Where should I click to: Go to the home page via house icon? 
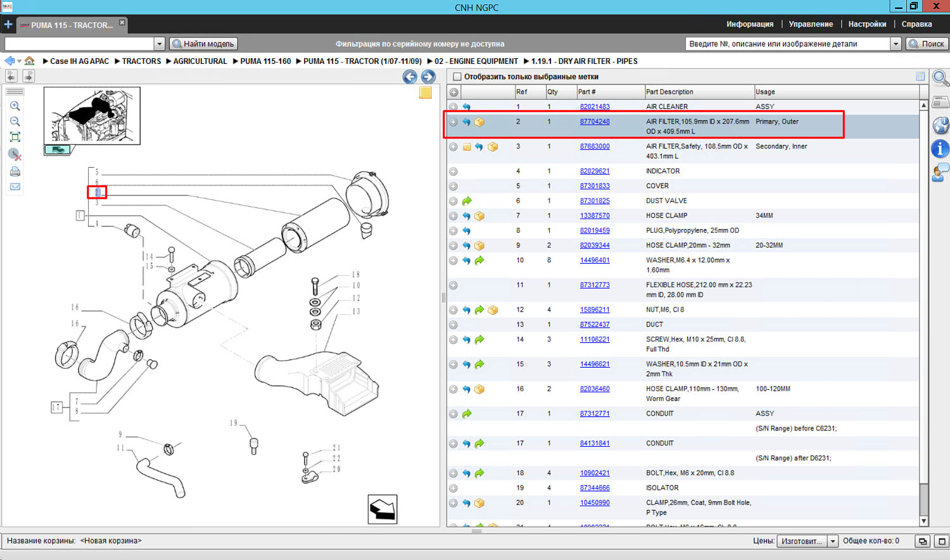point(29,61)
